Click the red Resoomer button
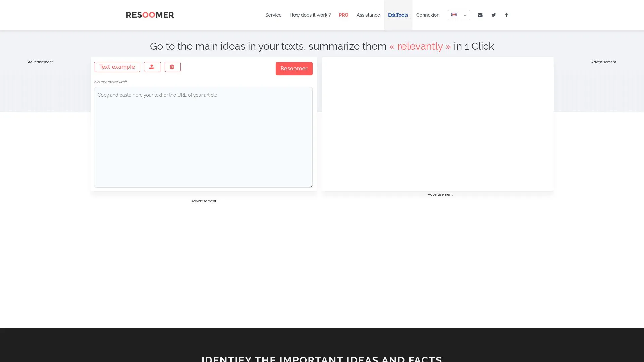 tap(294, 69)
